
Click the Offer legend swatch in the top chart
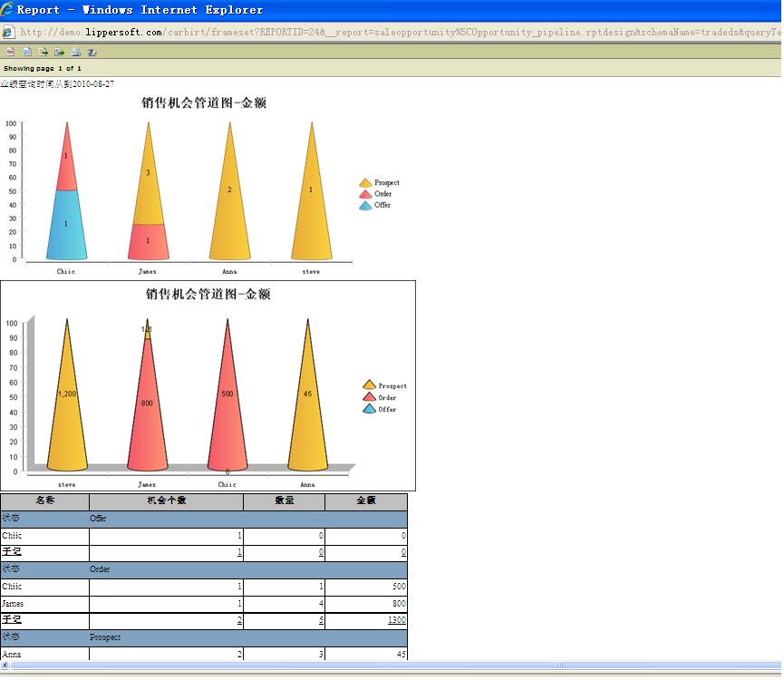pos(366,206)
